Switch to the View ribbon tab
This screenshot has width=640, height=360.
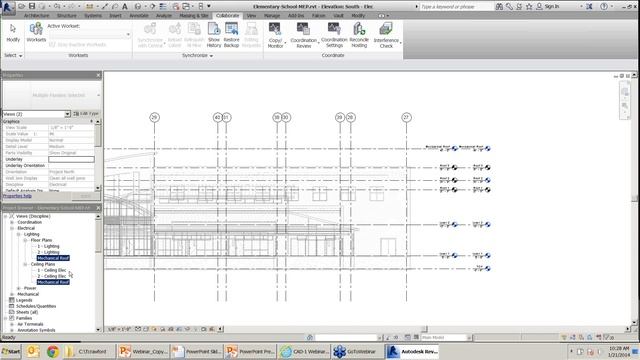coord(251,16)
